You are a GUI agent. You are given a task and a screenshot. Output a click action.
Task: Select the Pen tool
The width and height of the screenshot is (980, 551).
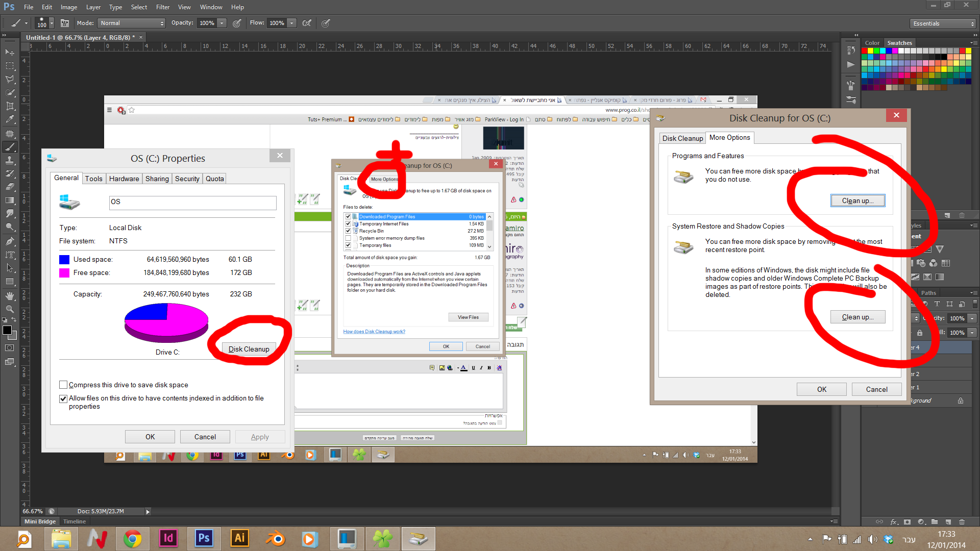pos(10,241)
